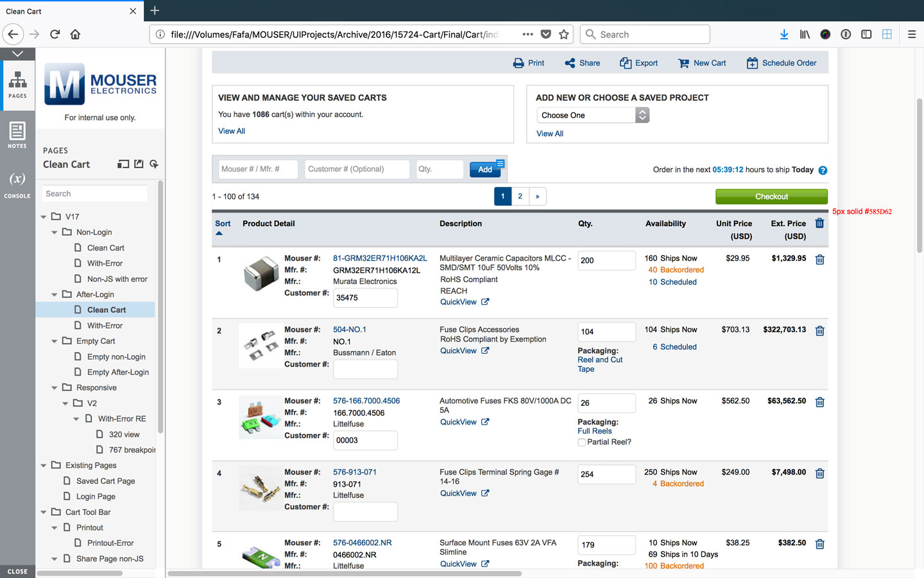Collapse the V17 folder in tree
The height and width of the screenshot is (578, 924).
point(44,217)
